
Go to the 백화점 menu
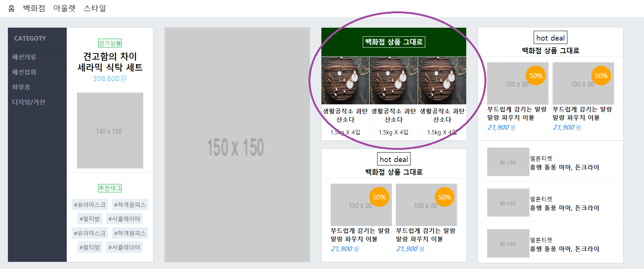click(34, 8)
